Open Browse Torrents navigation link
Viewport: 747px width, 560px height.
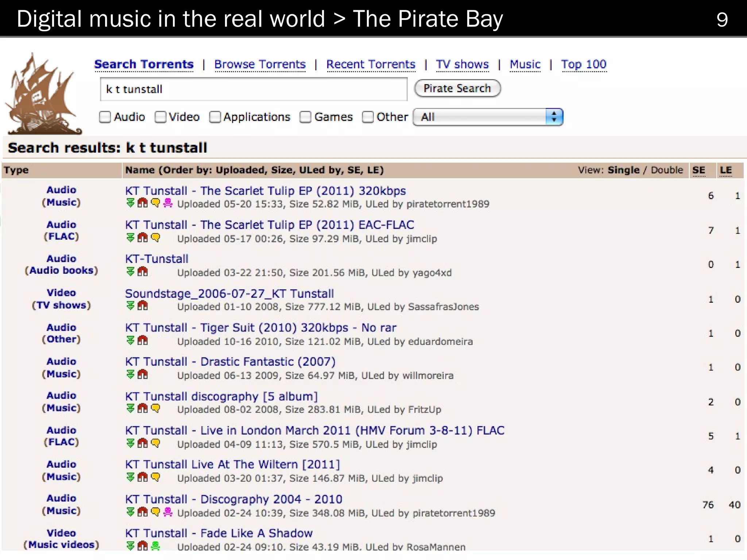260,65
